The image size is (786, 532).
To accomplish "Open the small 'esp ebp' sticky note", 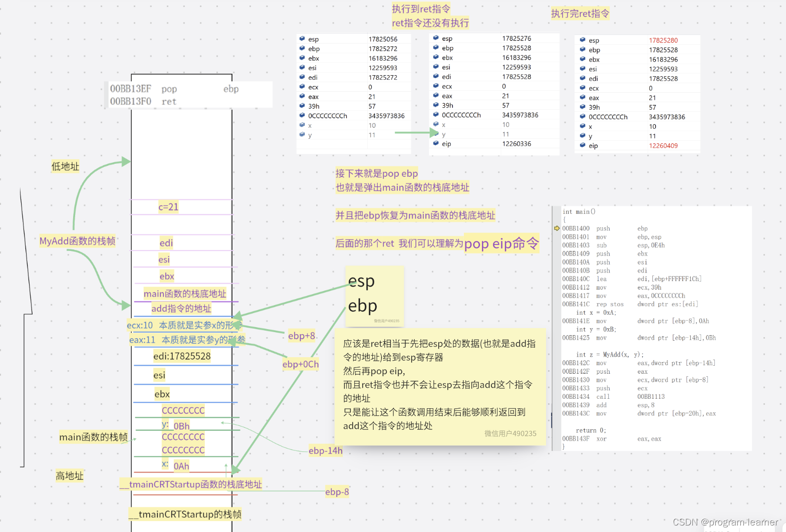I will (x=374, y=296).
